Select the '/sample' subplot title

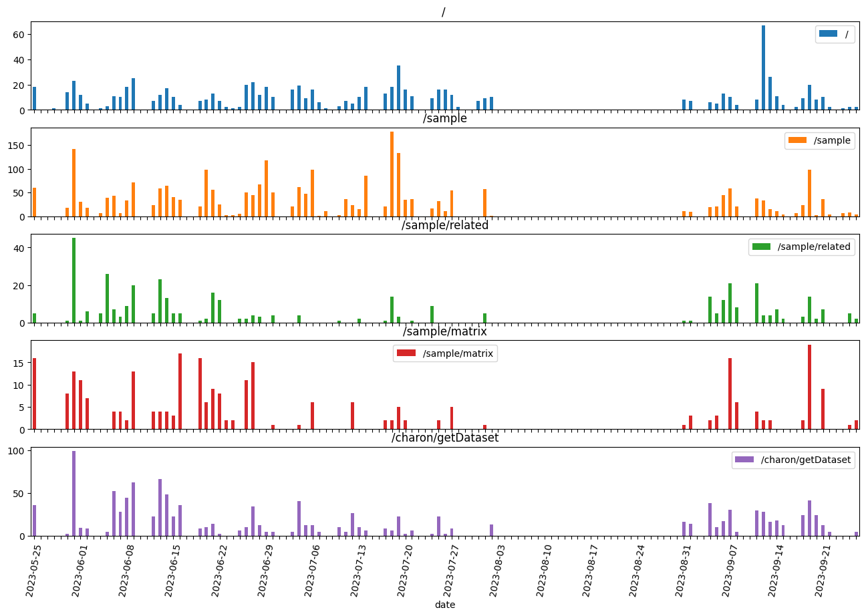pyautogui.click(x=445, y=119)
